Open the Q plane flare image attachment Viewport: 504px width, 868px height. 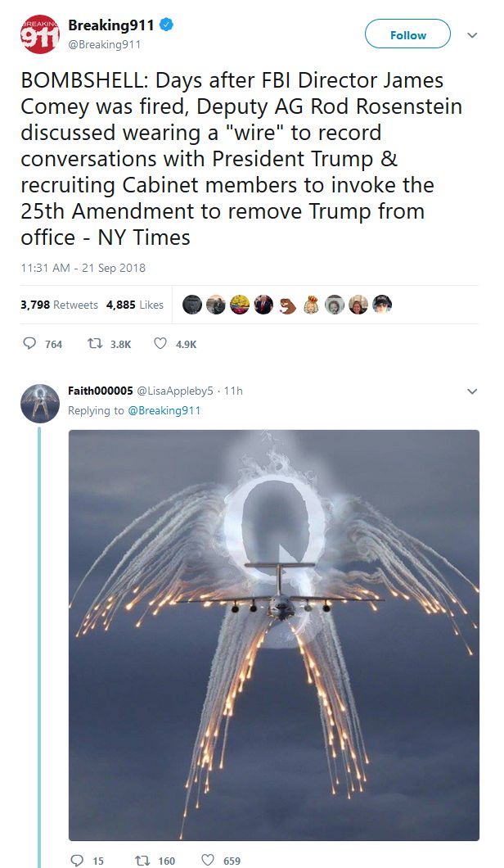[x=274, y=635]
